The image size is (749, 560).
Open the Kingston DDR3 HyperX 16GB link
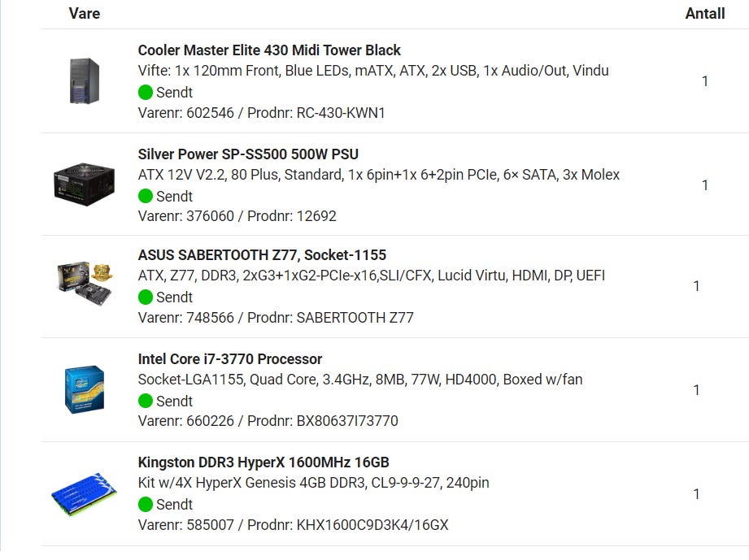tap(263, 462)
